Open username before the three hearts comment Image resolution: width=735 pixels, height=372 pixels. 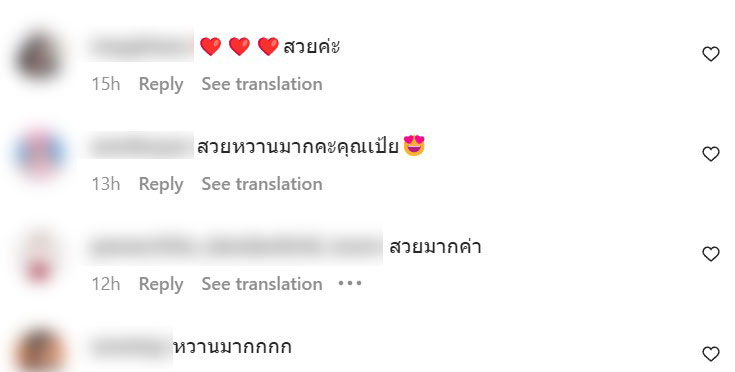[x=142, y=46]
